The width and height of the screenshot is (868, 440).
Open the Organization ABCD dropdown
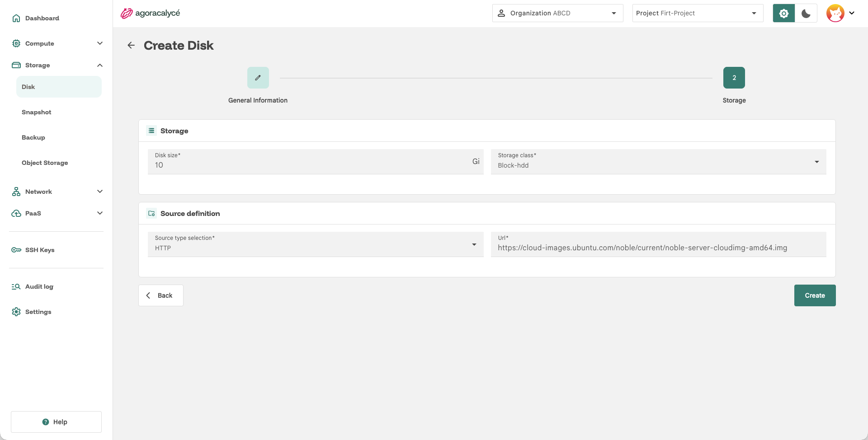click(557, 13)
